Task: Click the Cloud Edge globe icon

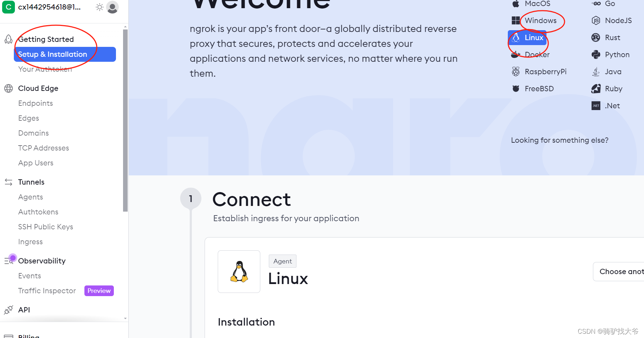Action: click(9, 88)
